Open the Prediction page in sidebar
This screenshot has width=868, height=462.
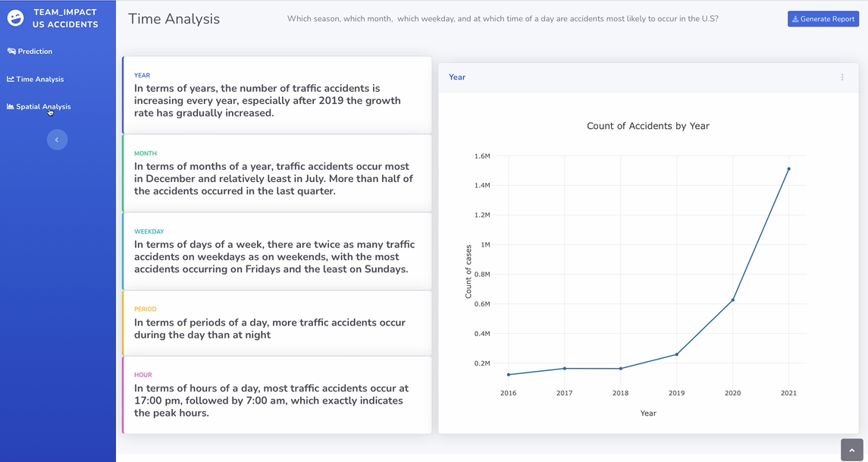point(35,52)
